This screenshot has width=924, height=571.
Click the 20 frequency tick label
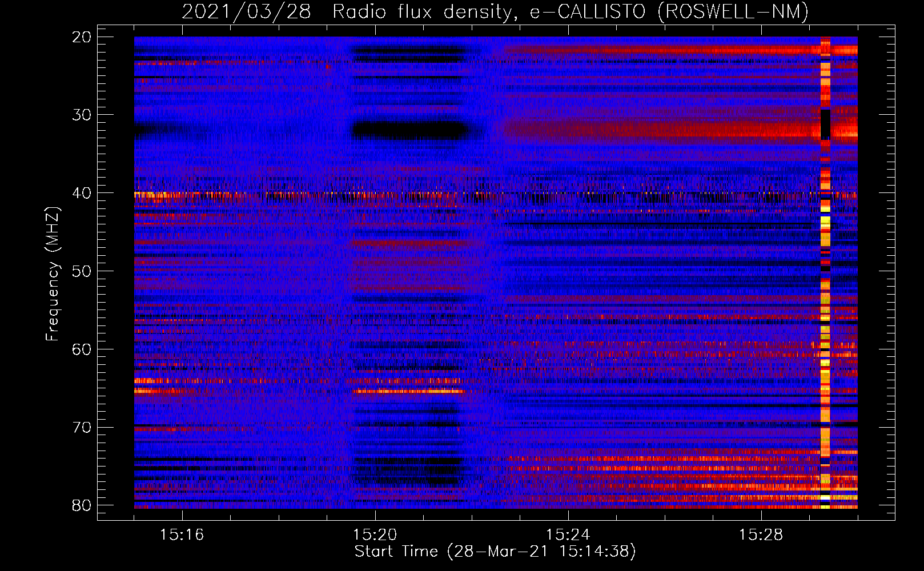tap(82, 37)
